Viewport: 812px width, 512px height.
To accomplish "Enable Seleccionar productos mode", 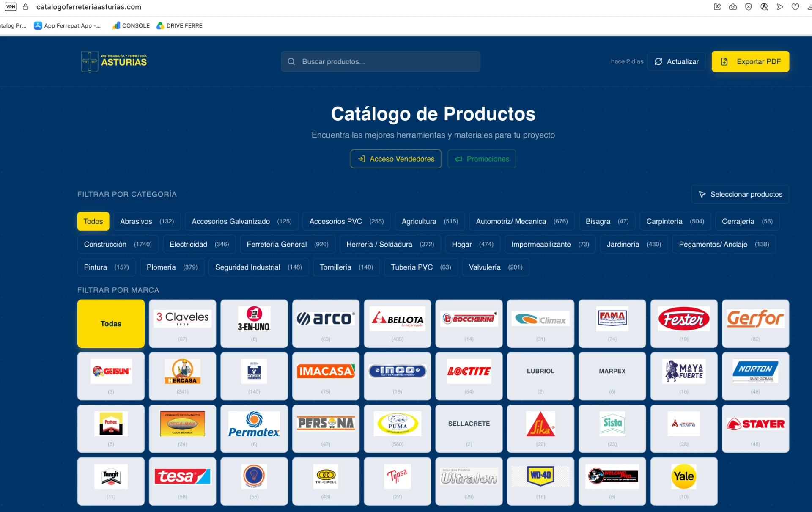I will 740,194.
